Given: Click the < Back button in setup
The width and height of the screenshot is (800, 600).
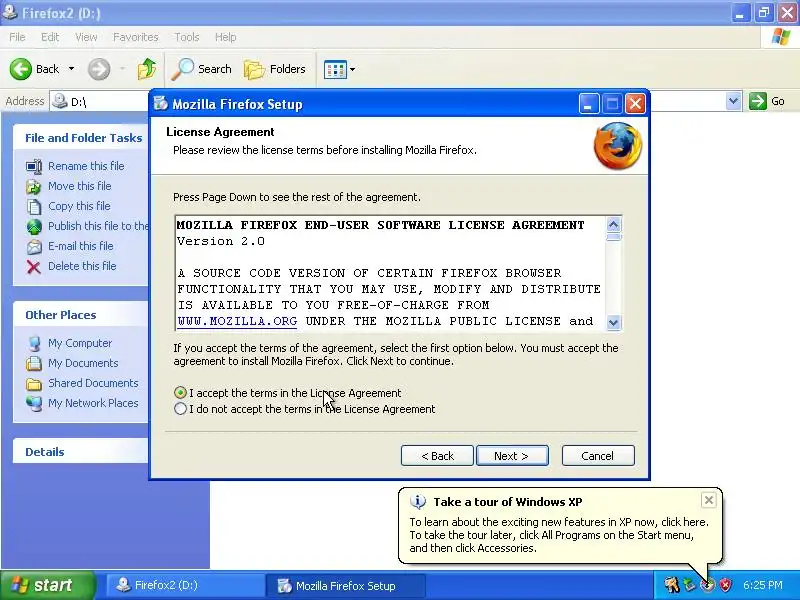Looking at the screenshot, I should [437, 456].
